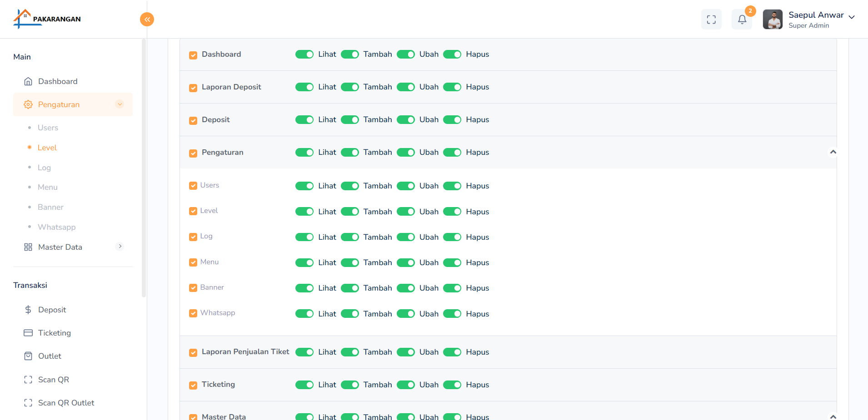Collapse sidebar with double-chevron button
This screenshot has height=420, width=868.
(147, 19)
